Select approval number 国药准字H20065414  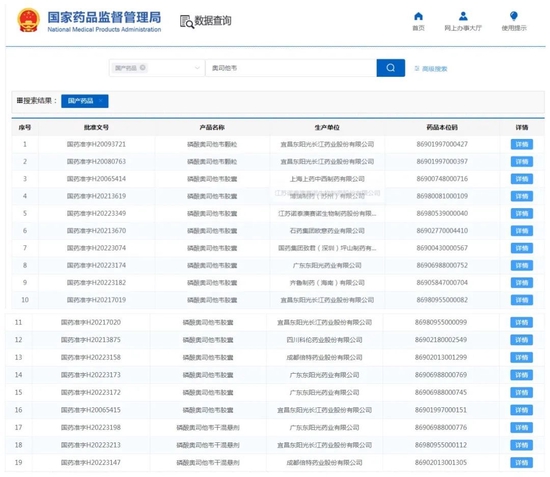click(96, 179)
